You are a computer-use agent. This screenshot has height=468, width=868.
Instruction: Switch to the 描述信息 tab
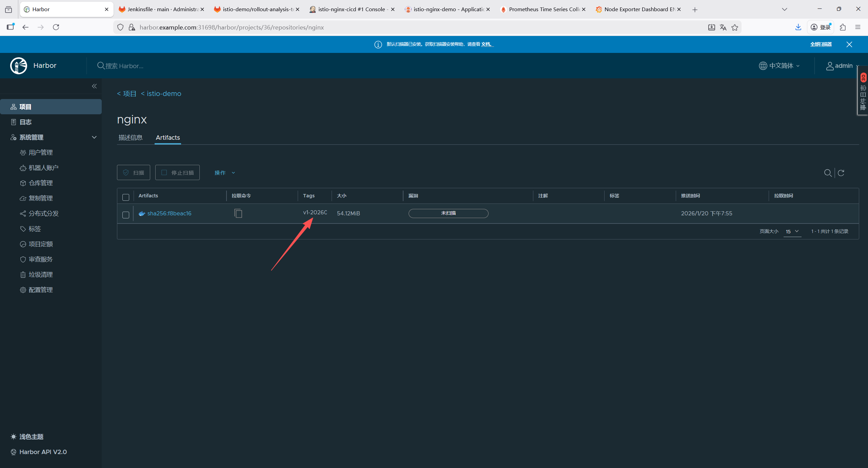(131, 137)
